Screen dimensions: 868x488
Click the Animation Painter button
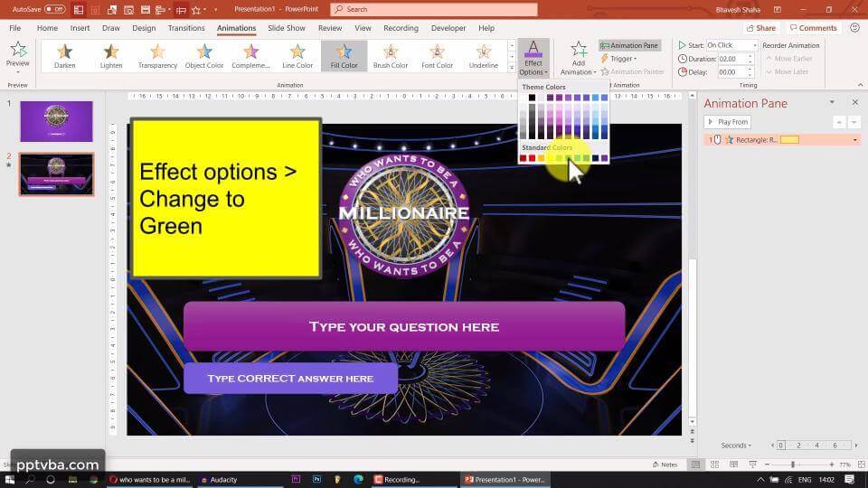pos(632,72)
